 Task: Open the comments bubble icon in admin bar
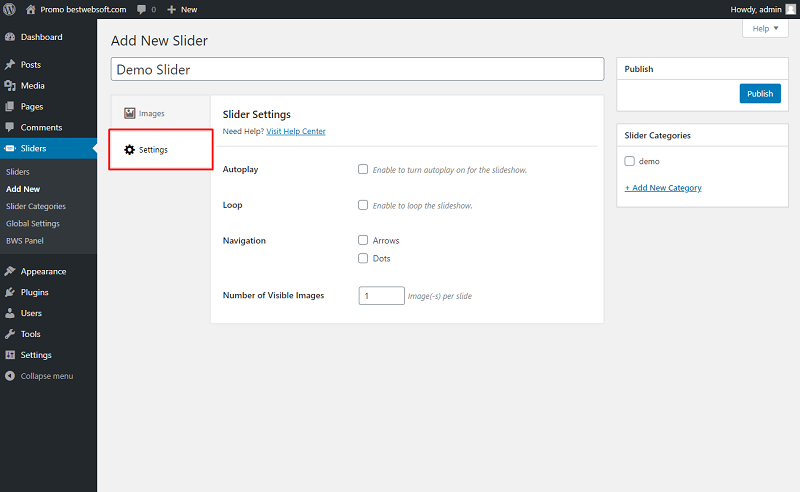pos(142,9)
